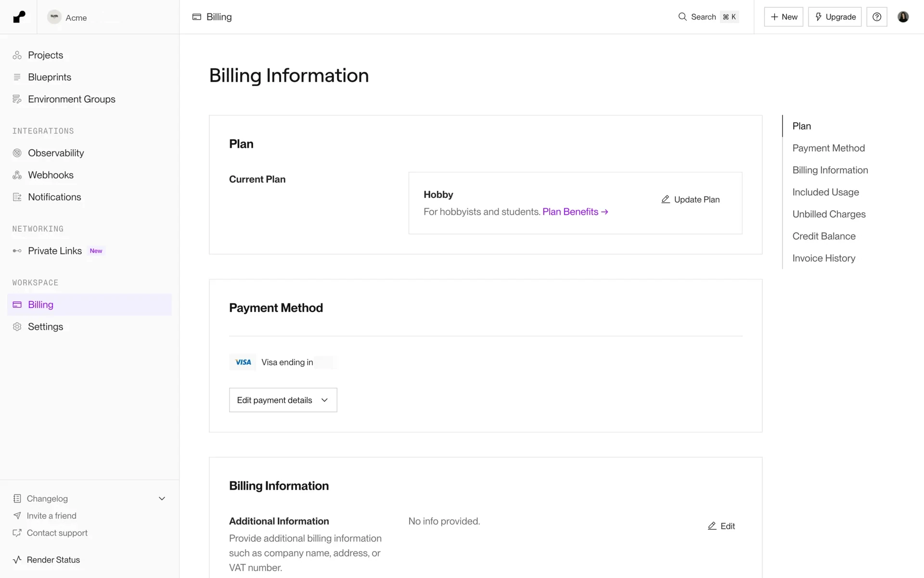Open Notifications settings

[x=90, y=197]
